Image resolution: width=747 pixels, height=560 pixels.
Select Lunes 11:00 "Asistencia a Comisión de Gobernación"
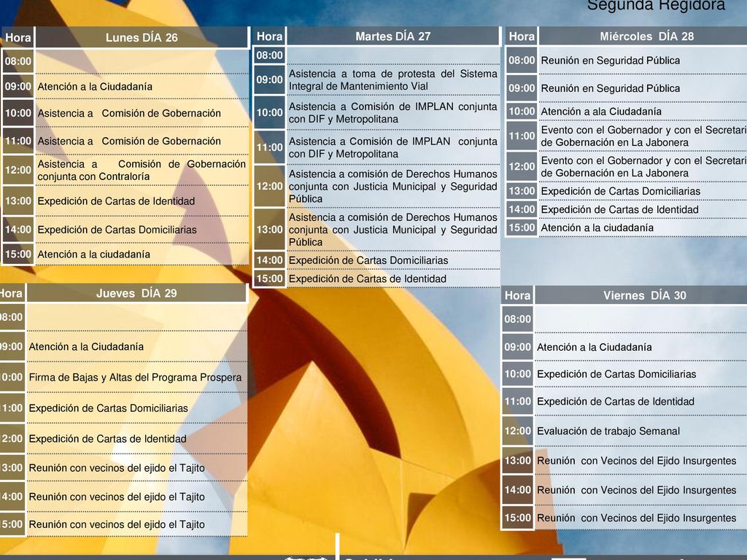[142, 141]
